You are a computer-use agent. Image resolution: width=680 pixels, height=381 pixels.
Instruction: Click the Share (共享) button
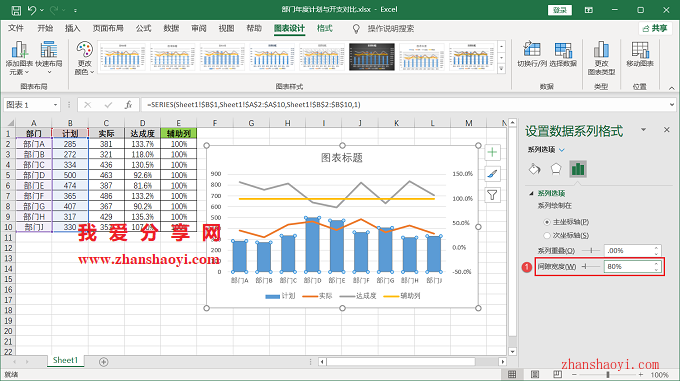coord(655,29)
